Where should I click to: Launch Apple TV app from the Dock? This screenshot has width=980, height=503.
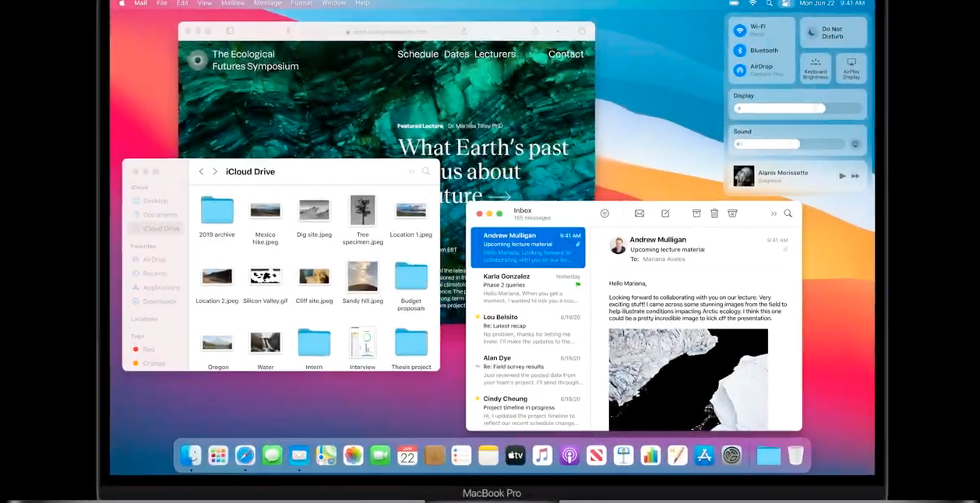516,456
